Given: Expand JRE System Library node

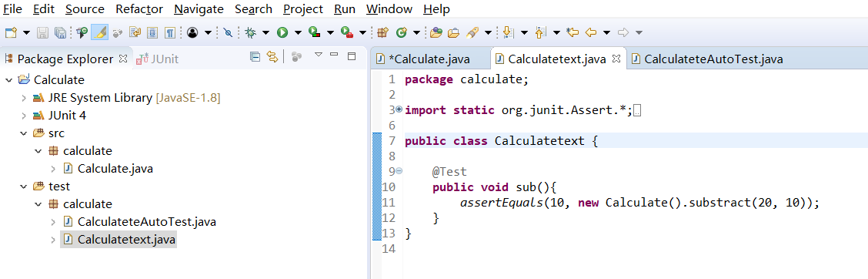Looking at the screenshot, I should pos(24,98).
